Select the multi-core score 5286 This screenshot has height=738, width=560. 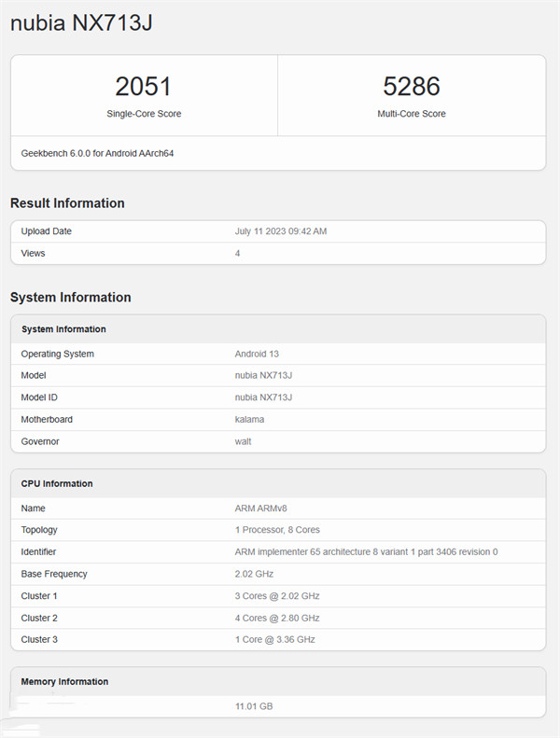coord(412,86)
